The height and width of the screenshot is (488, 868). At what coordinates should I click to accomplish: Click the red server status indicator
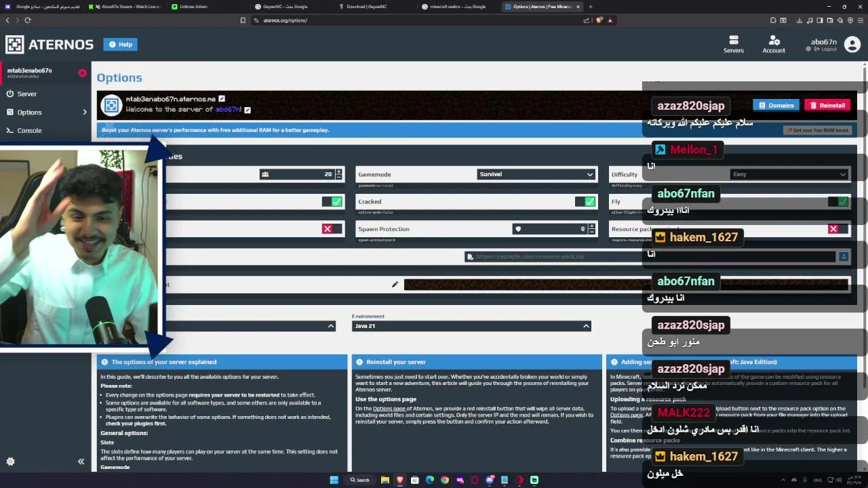click(x=82, y=73)
